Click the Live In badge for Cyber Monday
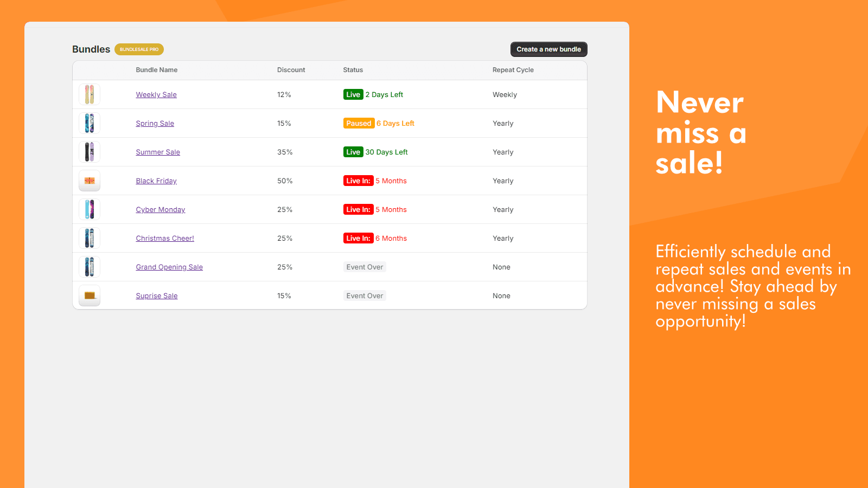This screenshot has width=868, height=488. 358,210
